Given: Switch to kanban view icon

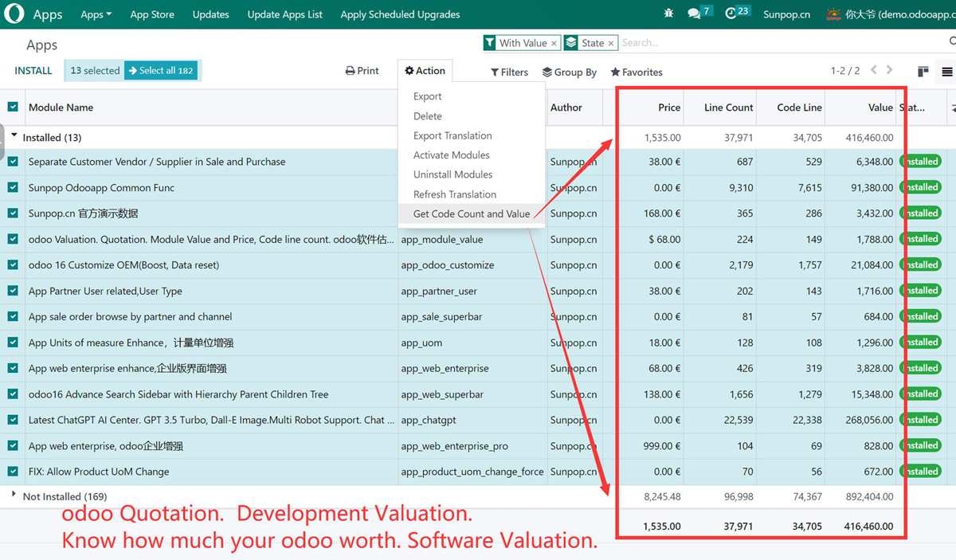Looking at the screenshot, I should tap(923, 72).
